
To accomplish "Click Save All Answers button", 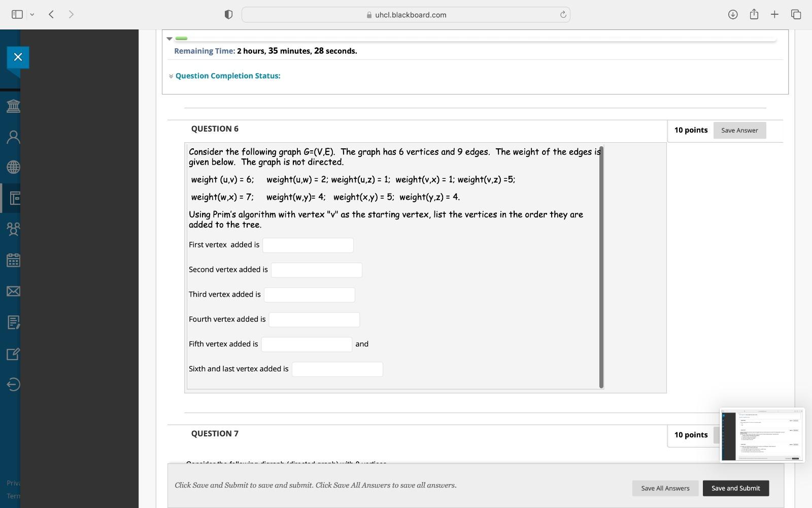I will click(x=665, y=488).
